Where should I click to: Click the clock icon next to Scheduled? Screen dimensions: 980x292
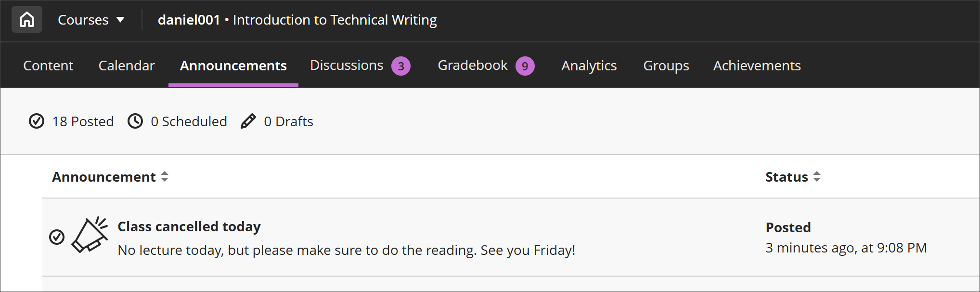click(135, 121)
